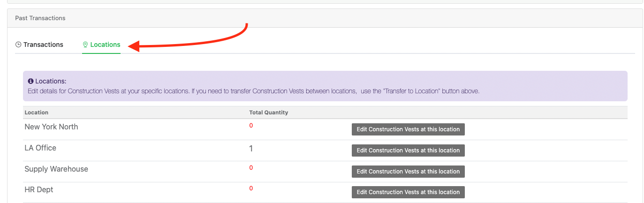Viewport: 644px width, 203px height.
Task: Edit Construction Vests at LA Office
Action: point(408,150)
